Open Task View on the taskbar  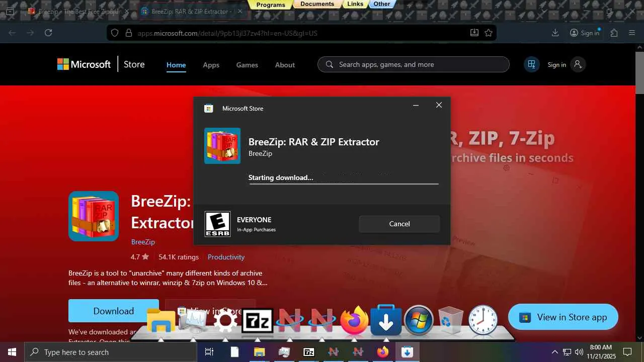tap(209, 352)
